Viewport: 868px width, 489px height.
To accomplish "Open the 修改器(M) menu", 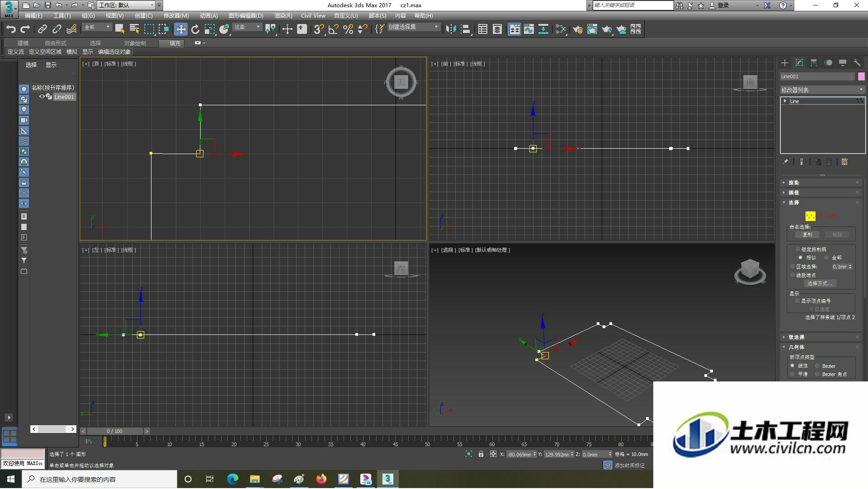I will [x=176, y=15].
